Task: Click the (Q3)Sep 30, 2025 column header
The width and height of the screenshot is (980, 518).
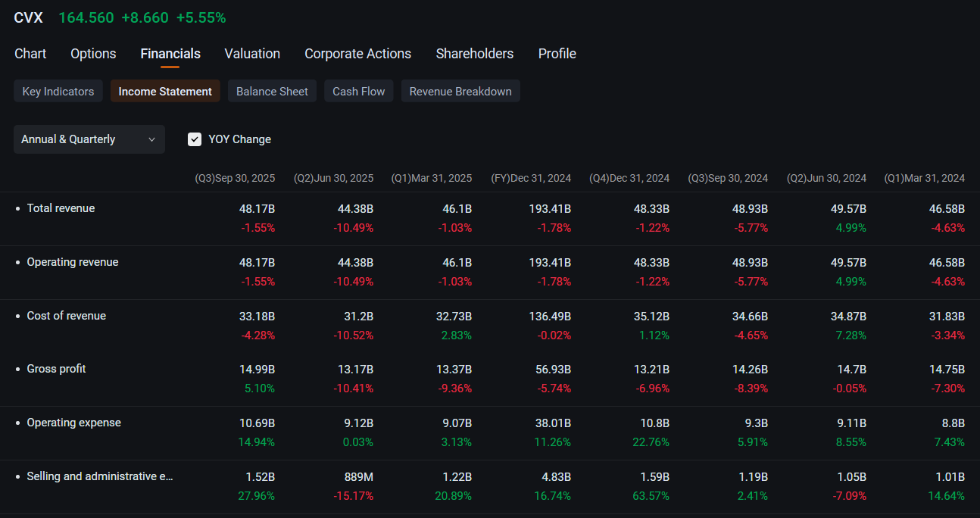Action: tap(235, 178)
